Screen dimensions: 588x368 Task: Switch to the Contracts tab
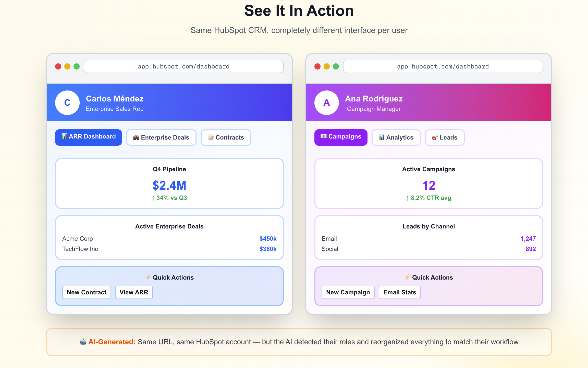[x=226, y=137]
